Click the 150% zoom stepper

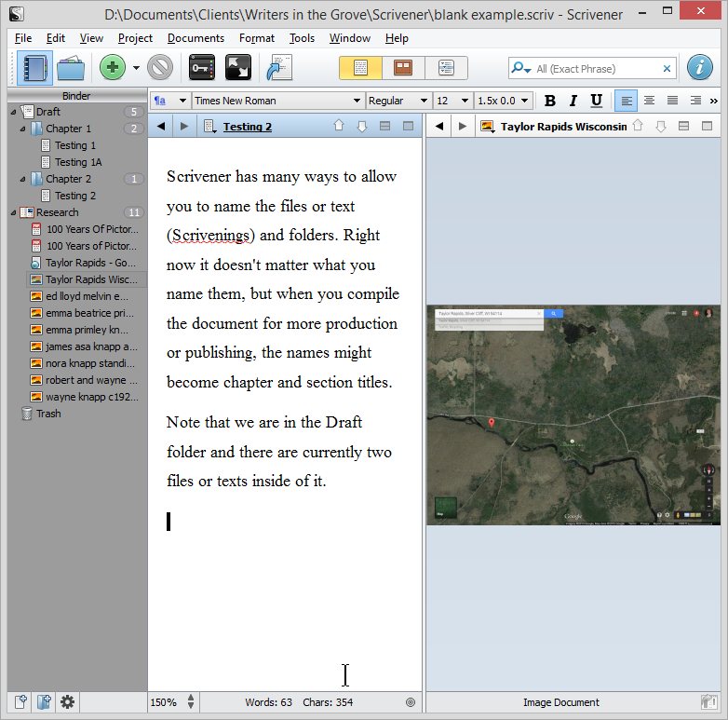coord(191,702)
